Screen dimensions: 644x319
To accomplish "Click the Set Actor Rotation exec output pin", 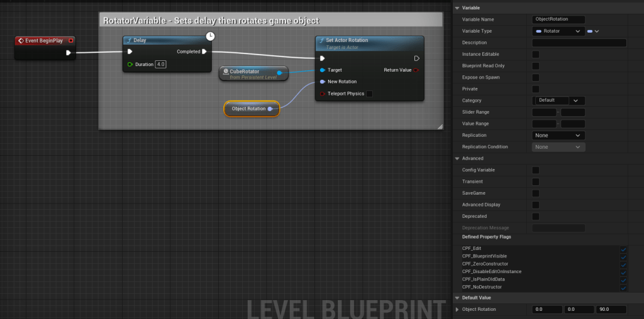I will [416, 58].
